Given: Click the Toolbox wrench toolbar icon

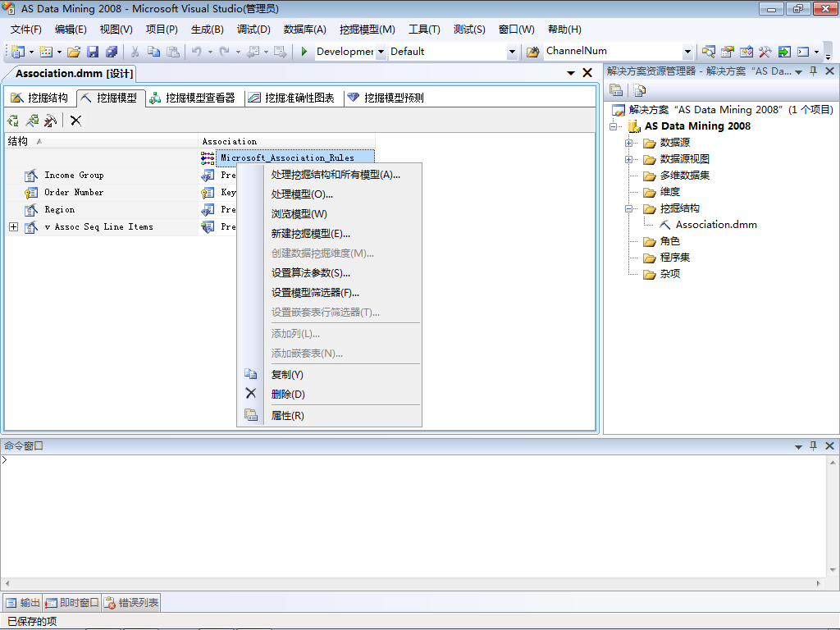Looking at the screenshot, I should point(765,52).
